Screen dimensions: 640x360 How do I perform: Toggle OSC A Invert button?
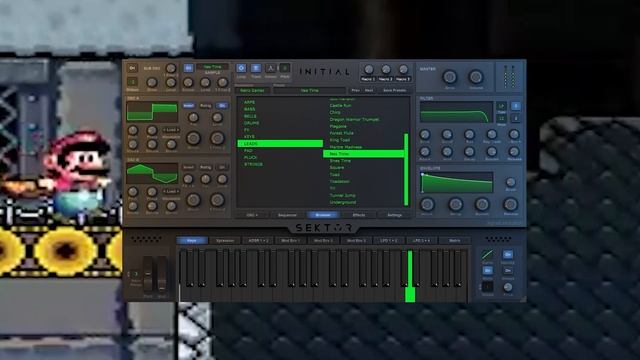[188, 106]
